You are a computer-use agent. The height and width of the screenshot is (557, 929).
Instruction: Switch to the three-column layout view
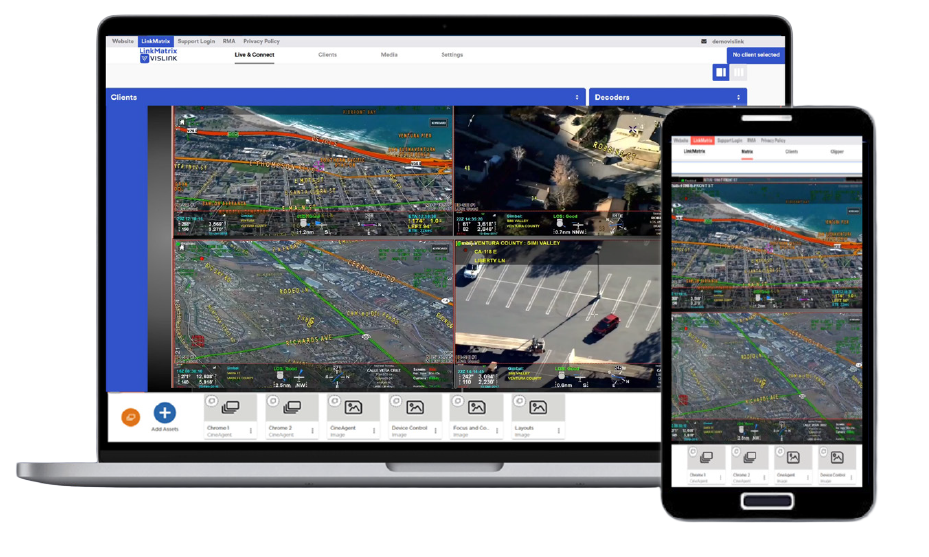[739, 72]
